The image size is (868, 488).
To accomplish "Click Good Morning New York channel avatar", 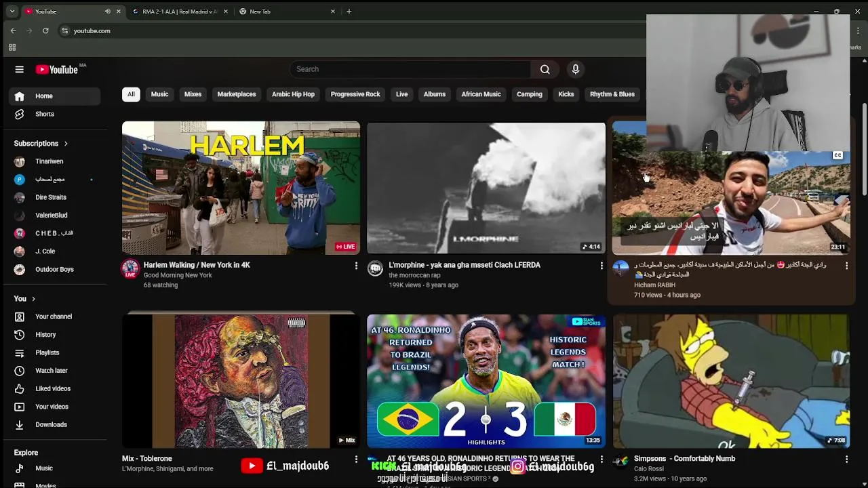I will [130, 268].
